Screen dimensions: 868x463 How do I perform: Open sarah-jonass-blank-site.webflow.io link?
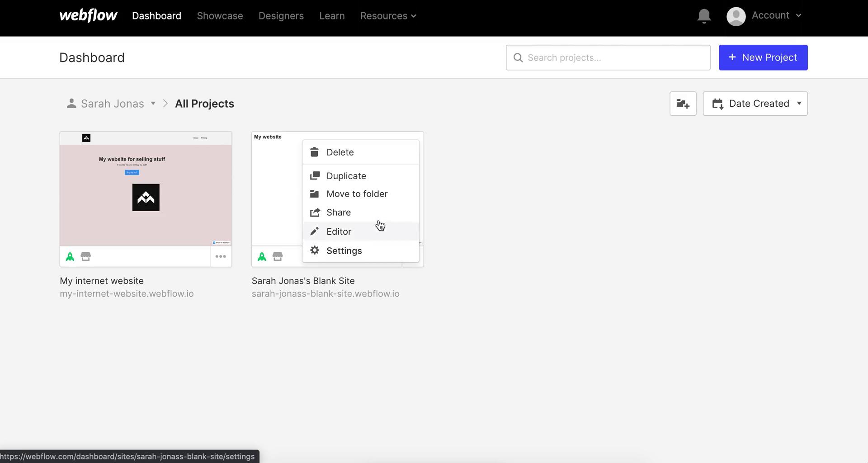tap(325, 293)
